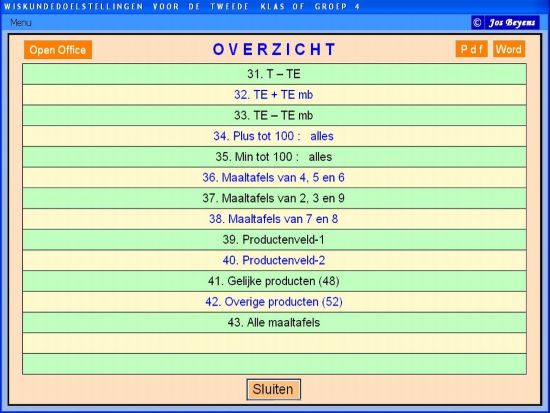Open exercise 32. TE + TE mb
This screenshot has height=413, width=550.
click(274, 95)
